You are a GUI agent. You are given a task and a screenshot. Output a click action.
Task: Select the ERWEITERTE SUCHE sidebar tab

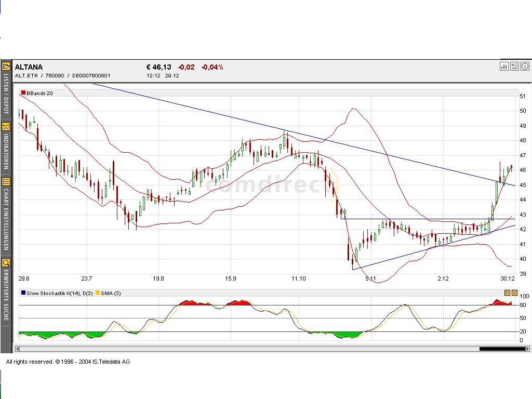coord(6,295)
